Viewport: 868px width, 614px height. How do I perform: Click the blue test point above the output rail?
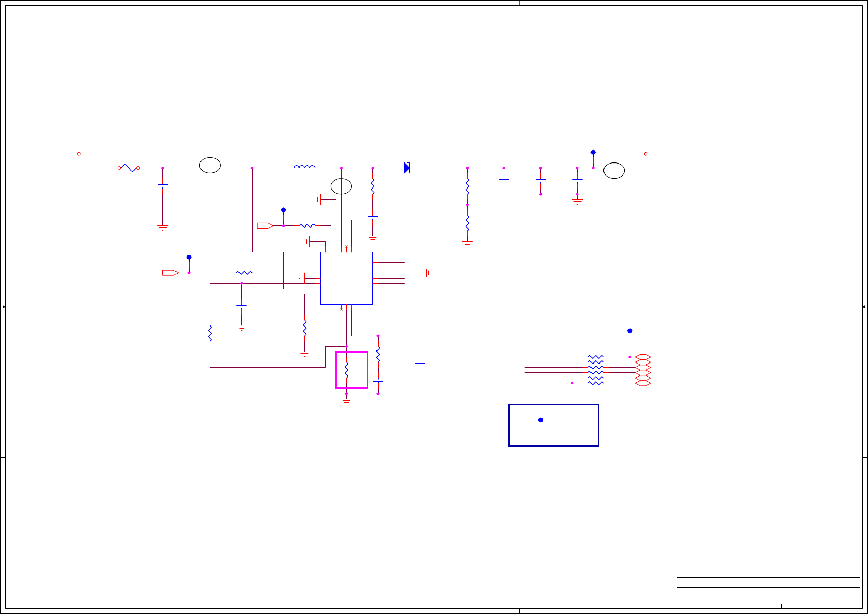point(593,152)
